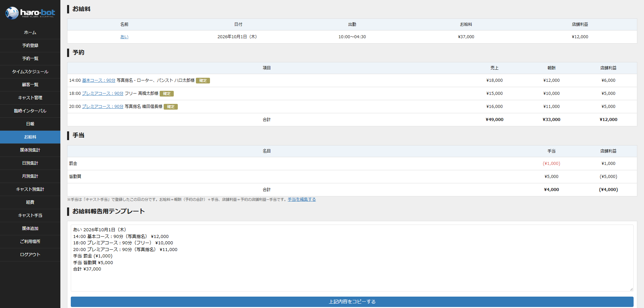Screen dimensions: 644x308
Task: Go to 予約登録 in the sidebar
Action: click(30, 46)
